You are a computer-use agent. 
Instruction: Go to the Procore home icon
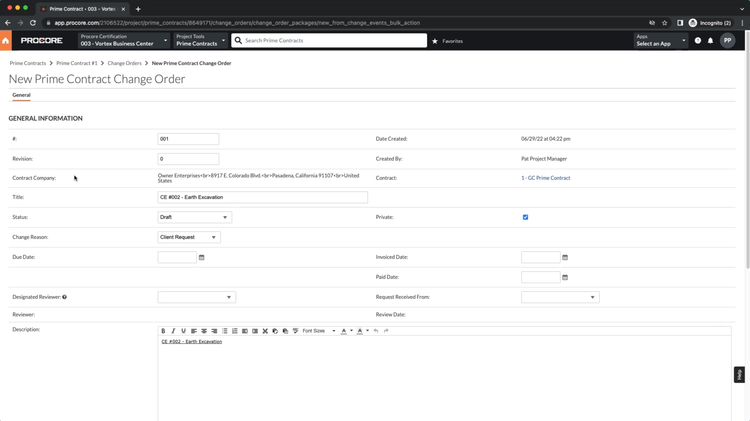click(6, 41)
